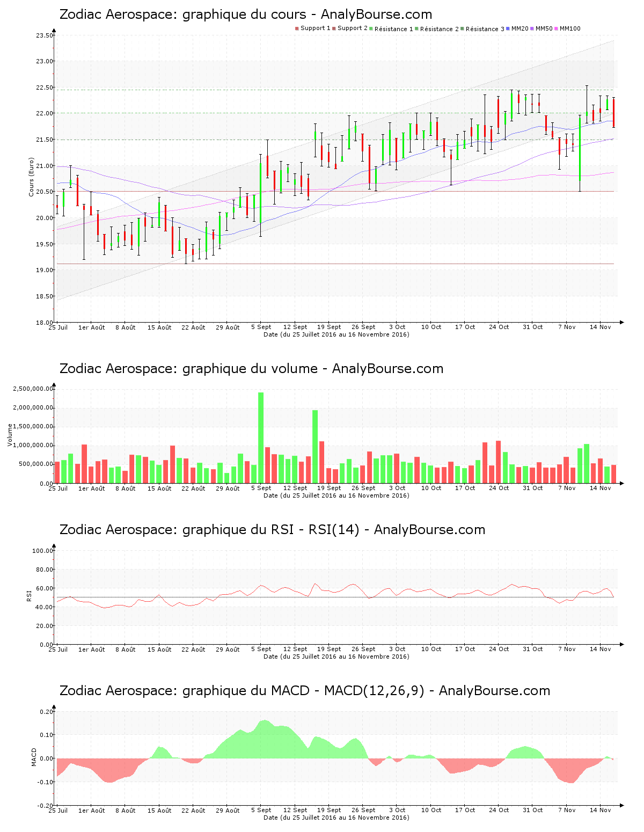Image resolution: width=644 pixels, height=832 pixels.
Task: Click the date range caption under MACD chart
Action: 336,818
